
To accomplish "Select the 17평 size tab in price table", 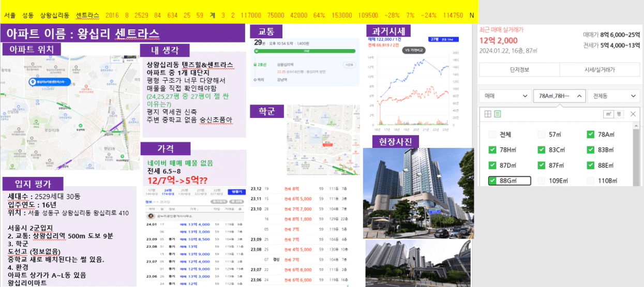I will 152,191.
